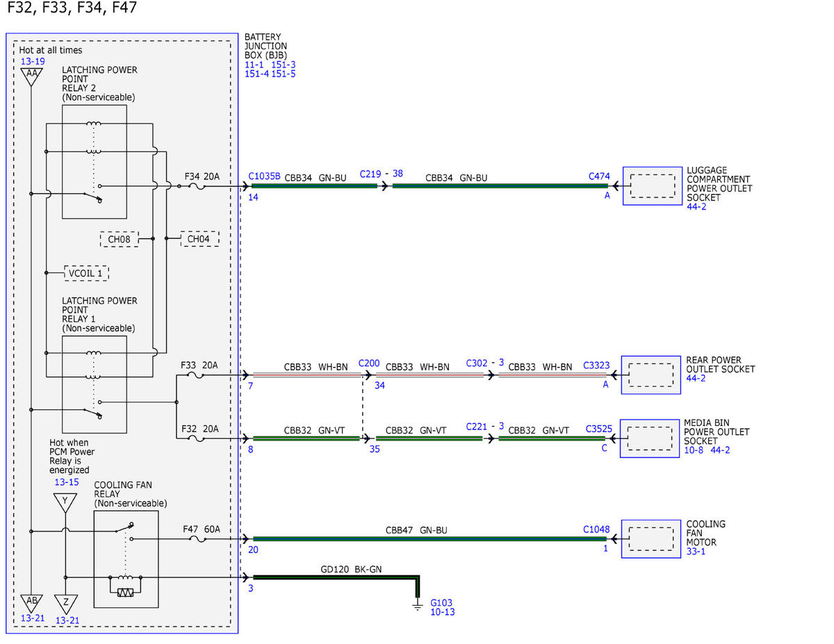This screenshot has height=644, width=834.
Task: Open connector C200 link
Action: (369, 363)
